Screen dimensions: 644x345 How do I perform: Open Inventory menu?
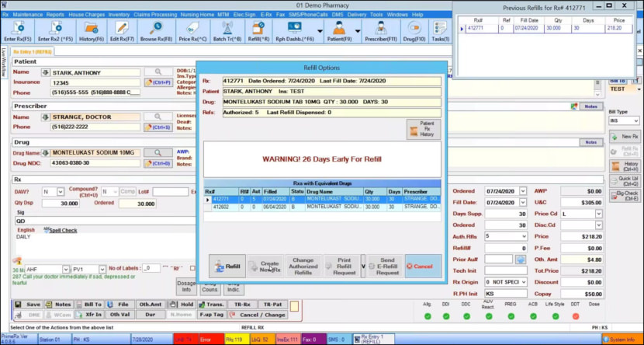(x=119, y=15)
